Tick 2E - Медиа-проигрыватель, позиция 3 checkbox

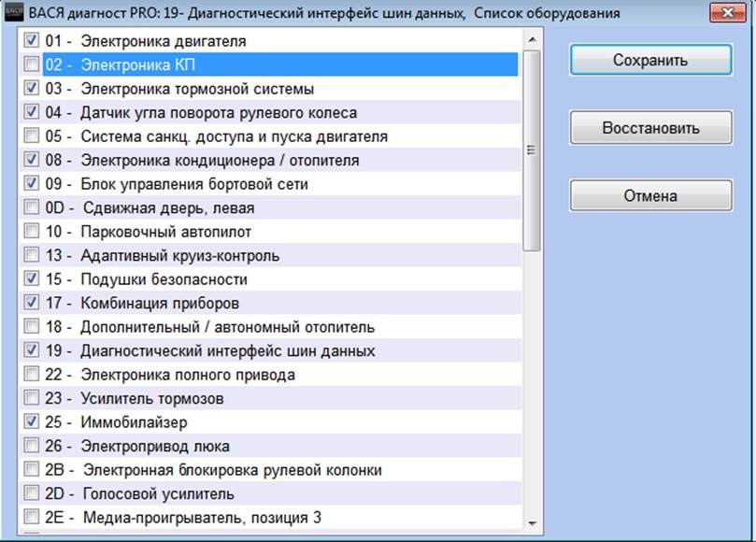coord(32,517)
